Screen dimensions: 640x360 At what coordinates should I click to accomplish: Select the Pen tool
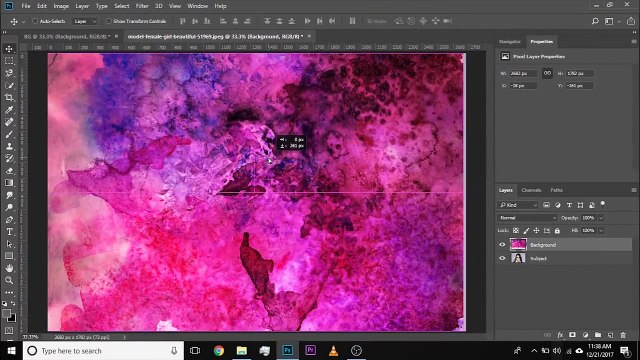9,220
